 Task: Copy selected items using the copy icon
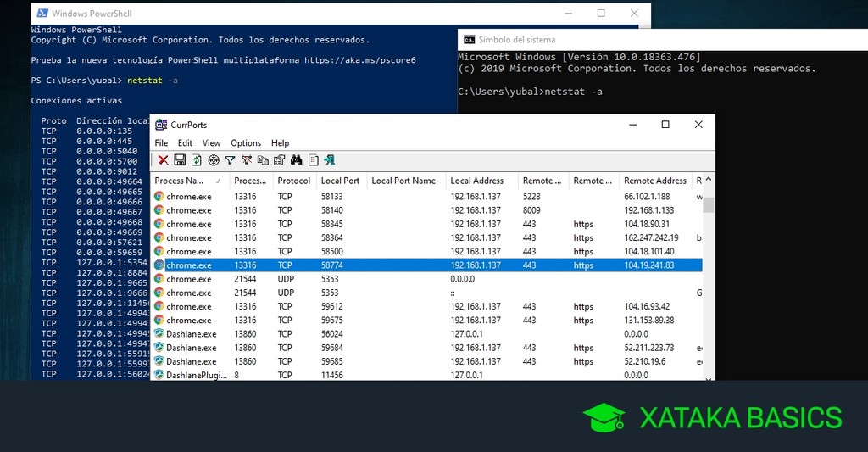pos(263,160)
